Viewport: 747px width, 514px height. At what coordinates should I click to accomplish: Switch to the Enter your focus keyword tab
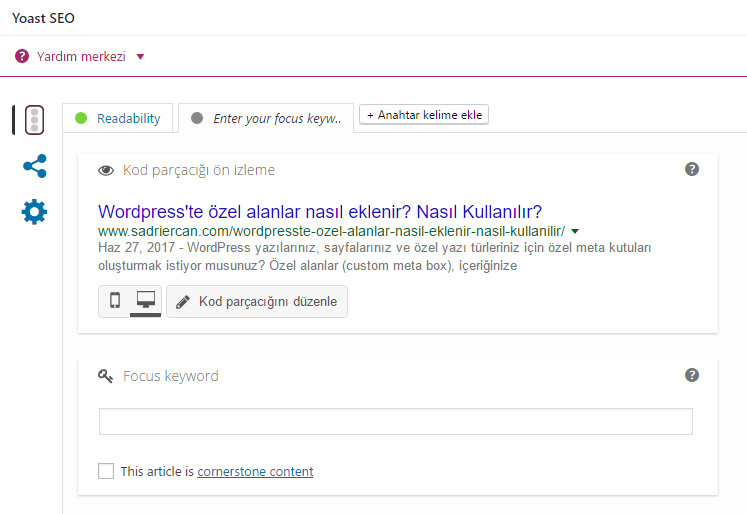coord(266,118)
